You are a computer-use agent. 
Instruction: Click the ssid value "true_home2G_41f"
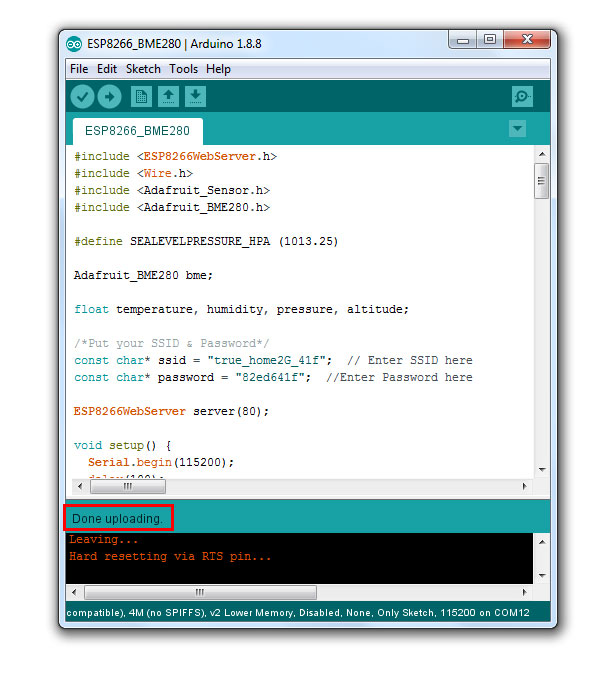(266, 360)
